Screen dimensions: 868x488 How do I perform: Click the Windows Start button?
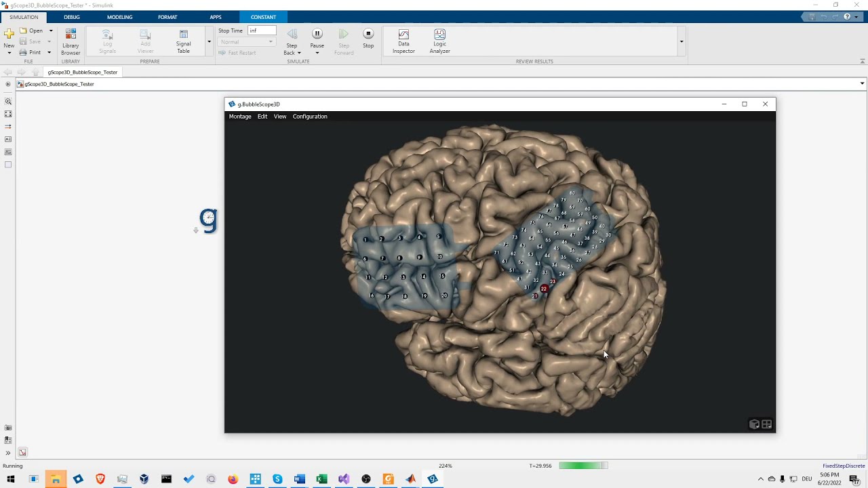pyautogui.click(x=11, y=479)
